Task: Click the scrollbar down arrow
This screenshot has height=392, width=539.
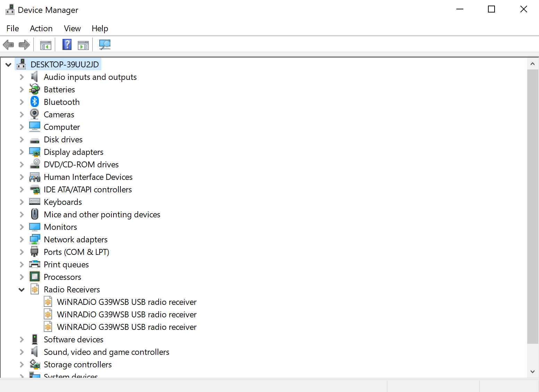Action: [532, 372]
